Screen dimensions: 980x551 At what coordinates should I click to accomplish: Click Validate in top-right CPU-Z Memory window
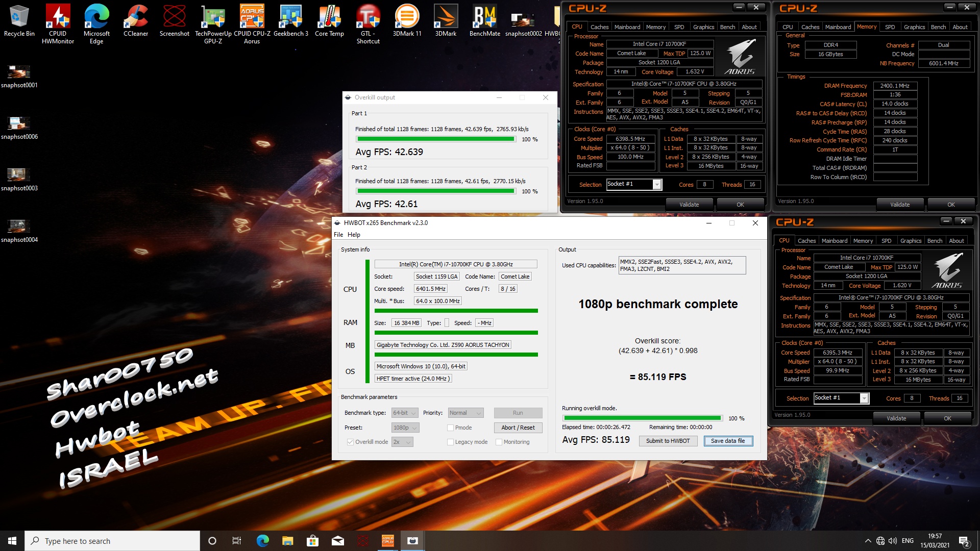click(900, 205)
